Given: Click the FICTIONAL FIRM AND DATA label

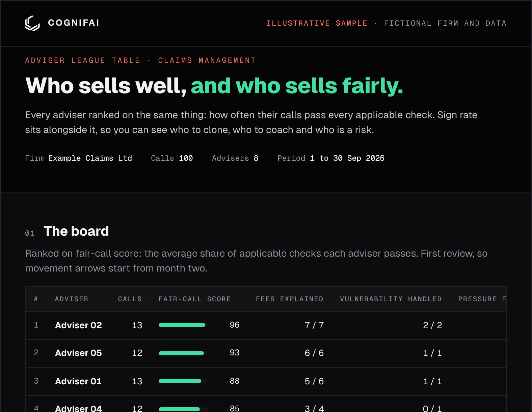Looking at the screenshot, I should (x=445, y=23).
